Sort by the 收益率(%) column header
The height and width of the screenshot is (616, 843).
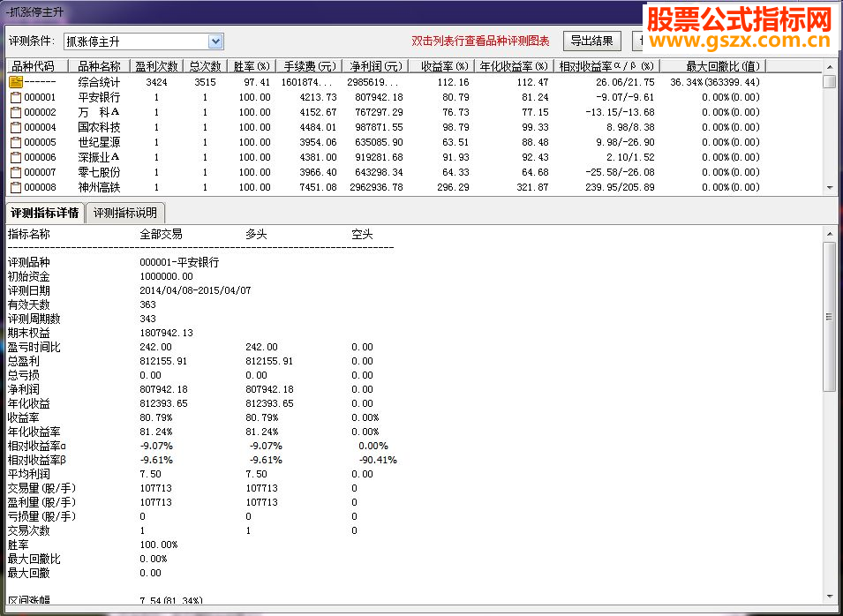(441, 66)
